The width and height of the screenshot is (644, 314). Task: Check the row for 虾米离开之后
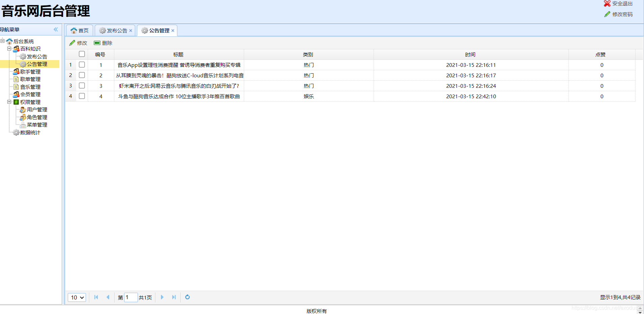pyautogui.click(x=82, y=85)
